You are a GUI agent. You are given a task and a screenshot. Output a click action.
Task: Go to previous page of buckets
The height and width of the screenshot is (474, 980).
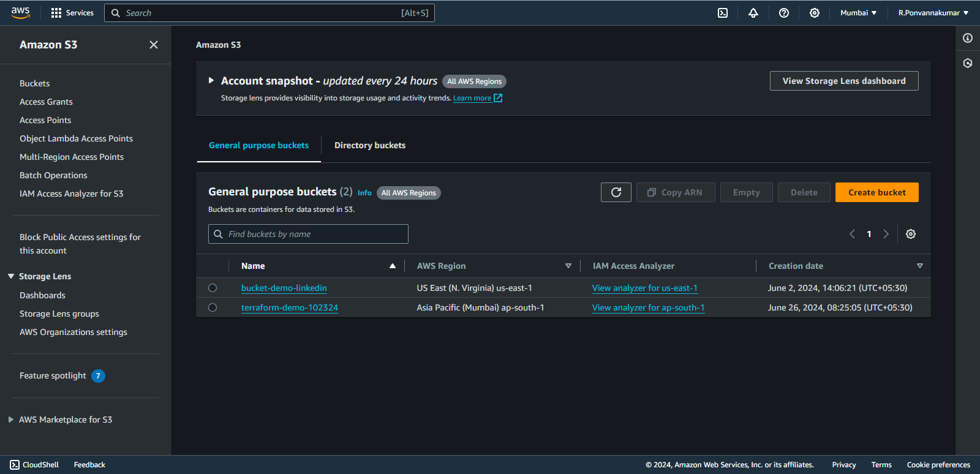[852, 234]
